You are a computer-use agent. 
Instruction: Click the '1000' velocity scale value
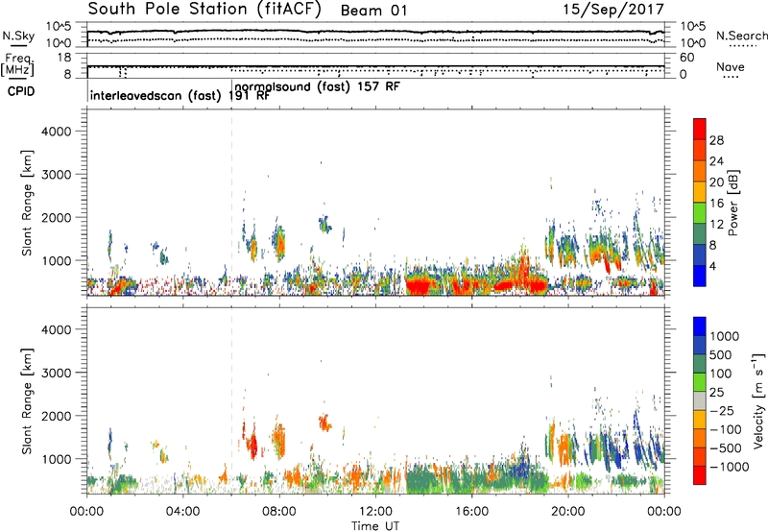pyautogui.click(x=724, y=336)
